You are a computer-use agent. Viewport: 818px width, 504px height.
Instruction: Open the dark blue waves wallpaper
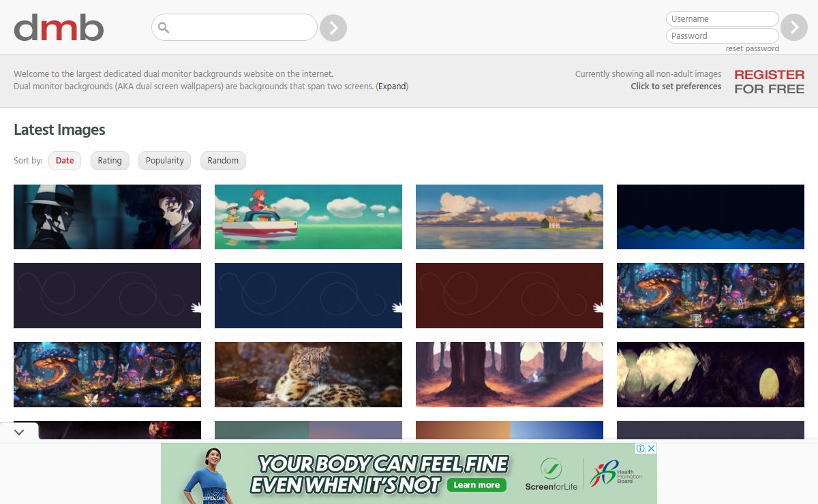[710, 217]
